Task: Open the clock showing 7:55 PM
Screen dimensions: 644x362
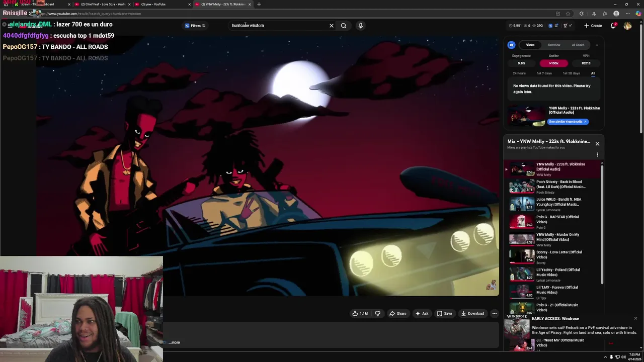Action: point(635,357)
